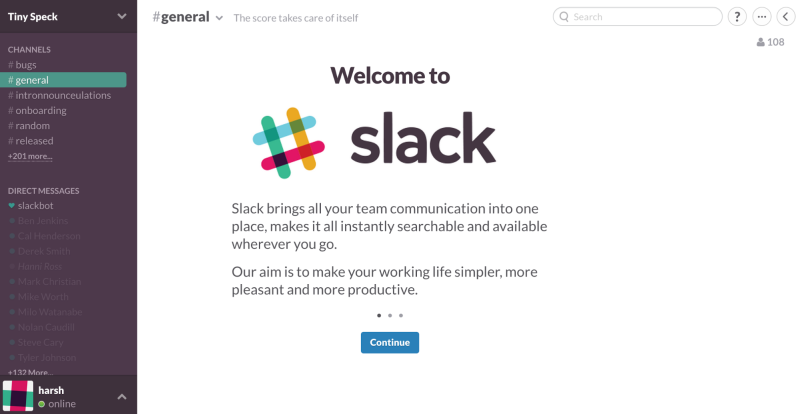Select the third onboarding page dot
The height and width of the screenshot is (414, 800).
401,315
